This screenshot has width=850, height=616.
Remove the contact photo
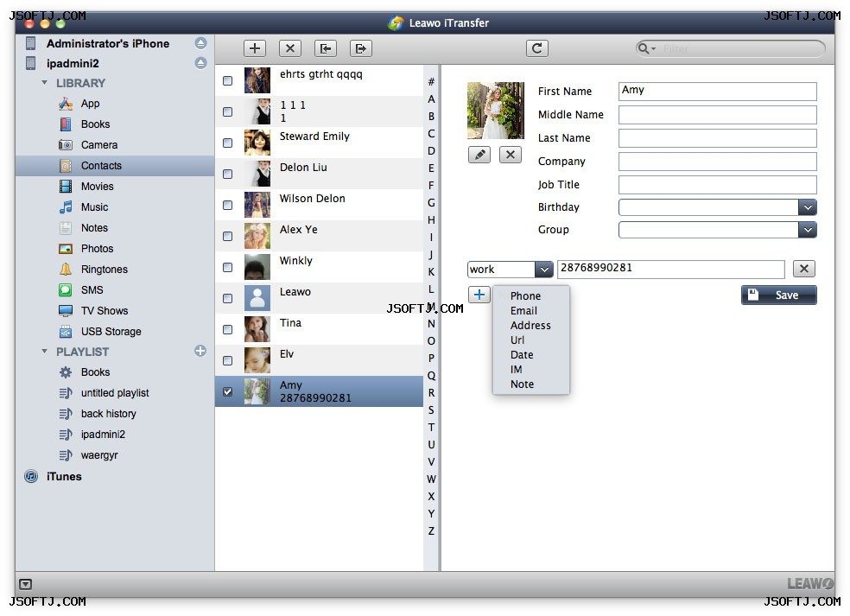(511, 156)
